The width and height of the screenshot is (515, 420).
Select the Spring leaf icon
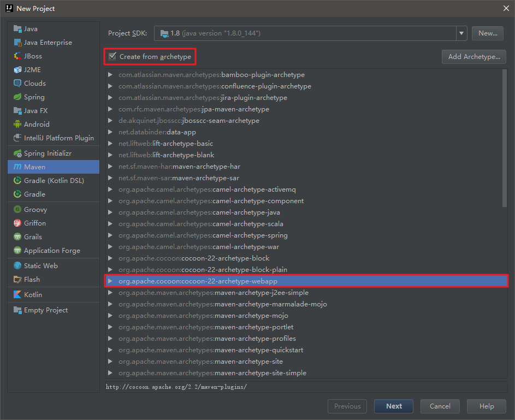pos(17,97)
